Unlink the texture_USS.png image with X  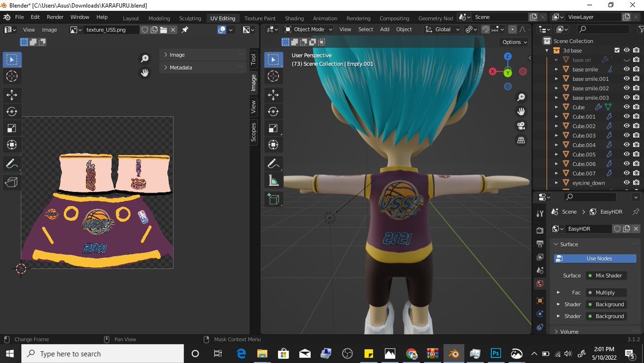[x=173, y=30]
